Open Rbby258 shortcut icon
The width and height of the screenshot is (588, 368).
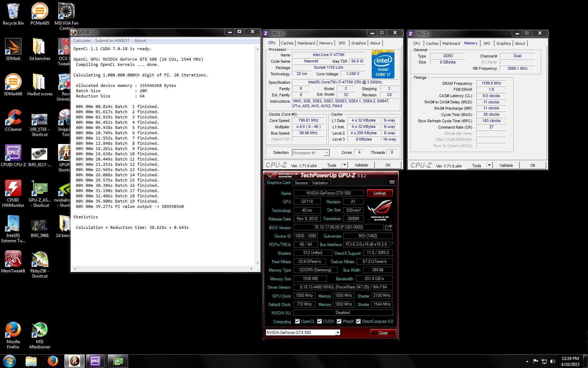coord(40,264)
